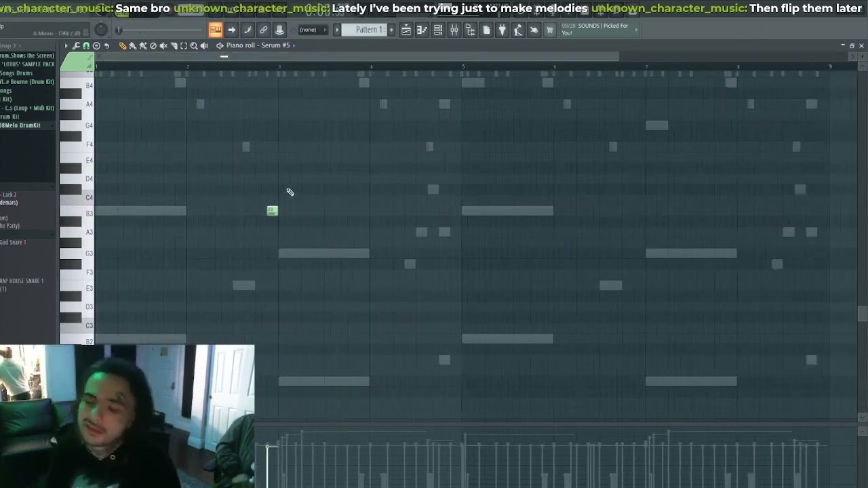
Task: Click bar 5 on the timeline ruler
Action: [463, 66]
